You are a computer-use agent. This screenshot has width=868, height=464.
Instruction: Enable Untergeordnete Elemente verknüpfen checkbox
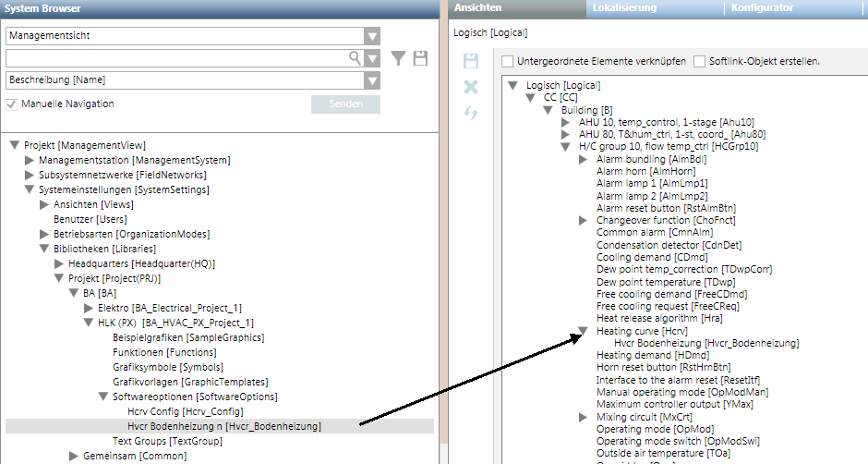[x=507, y=61]
